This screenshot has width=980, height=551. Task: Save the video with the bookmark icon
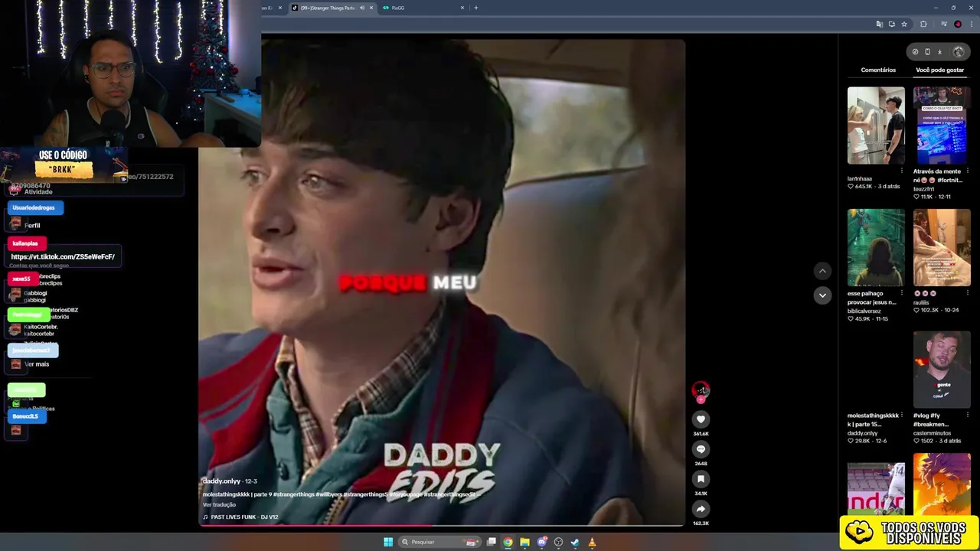(x=701, y=479)
